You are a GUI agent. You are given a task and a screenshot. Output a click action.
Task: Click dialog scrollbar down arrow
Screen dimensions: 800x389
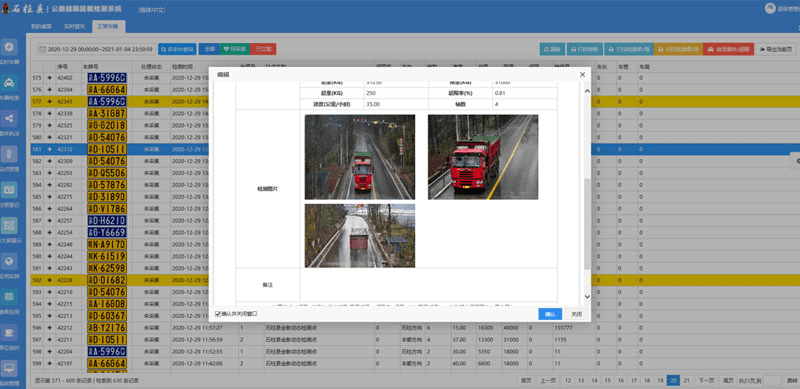587,297
